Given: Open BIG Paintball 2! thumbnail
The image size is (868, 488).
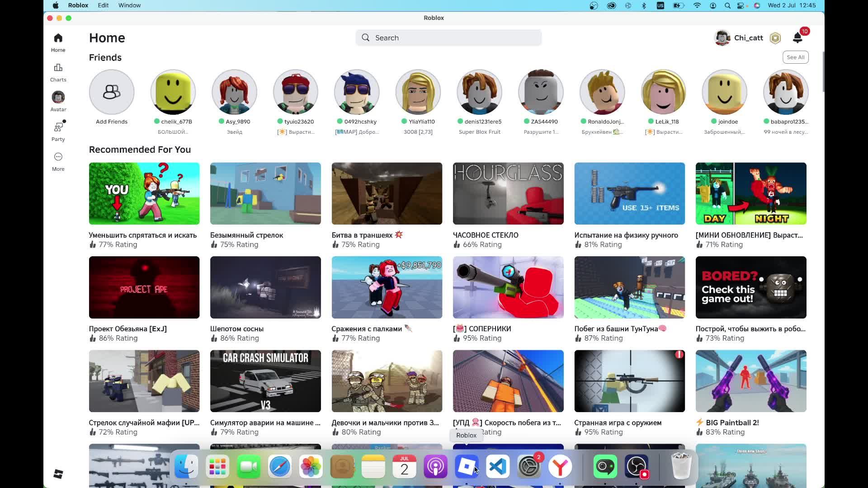Looking at the screenshot, I should 751,381.
